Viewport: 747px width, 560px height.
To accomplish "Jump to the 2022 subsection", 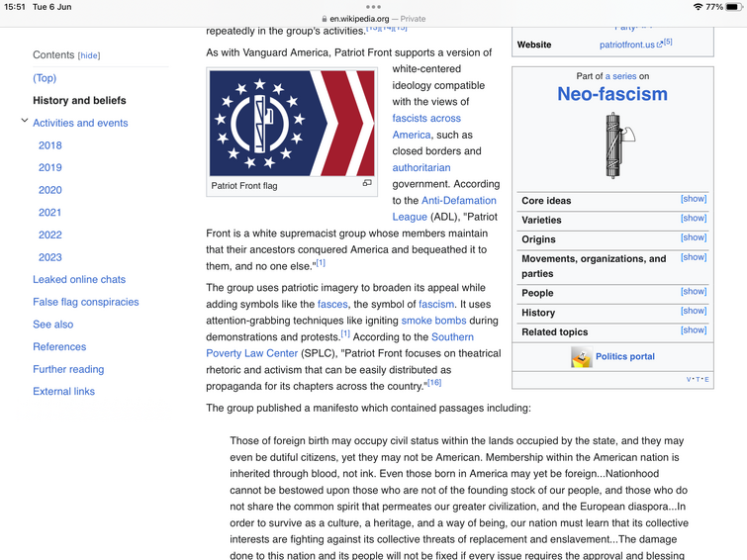I will pyautogui.click(x=50, y=234).
